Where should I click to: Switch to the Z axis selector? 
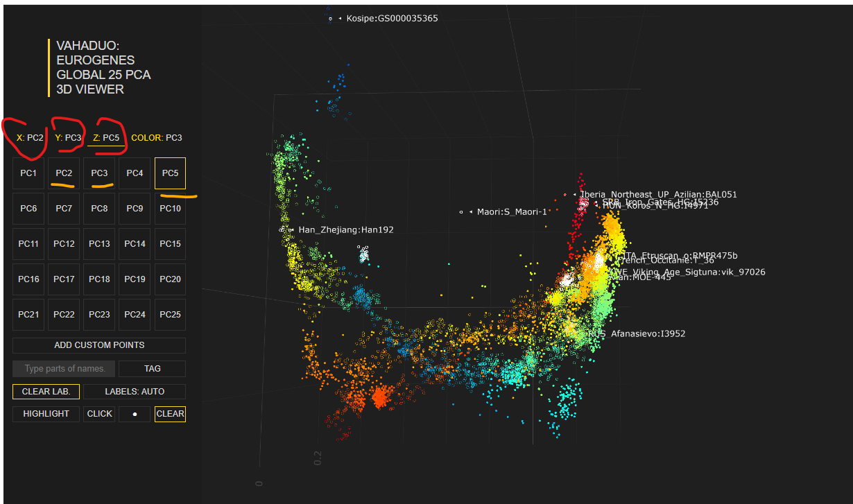(x=106, y=138)
